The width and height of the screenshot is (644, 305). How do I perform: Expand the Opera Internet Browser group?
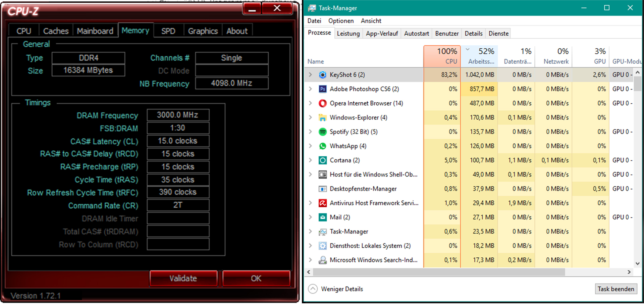click(x=310, y=103)
